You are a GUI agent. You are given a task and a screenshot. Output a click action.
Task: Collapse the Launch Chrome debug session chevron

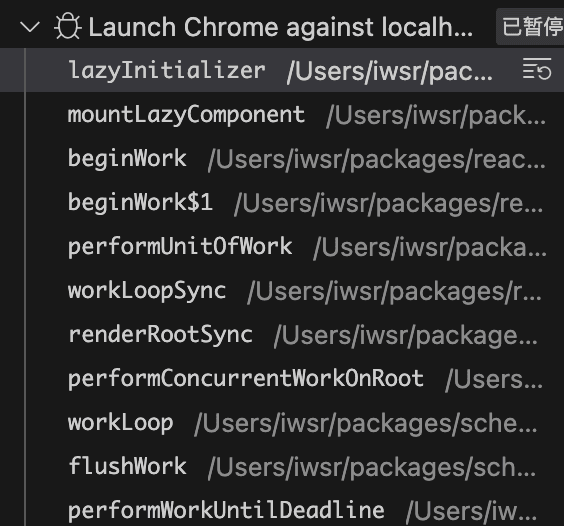[30, 27]
